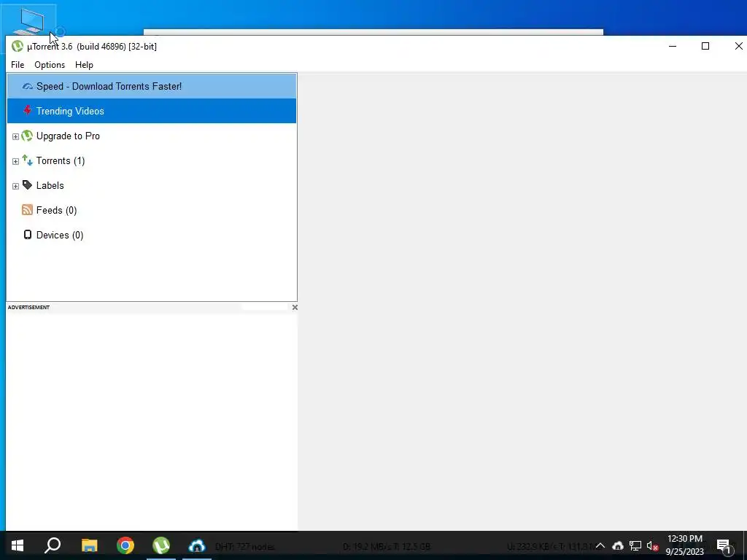Click the red lightning Trending Videos icon

coord(28,111)
